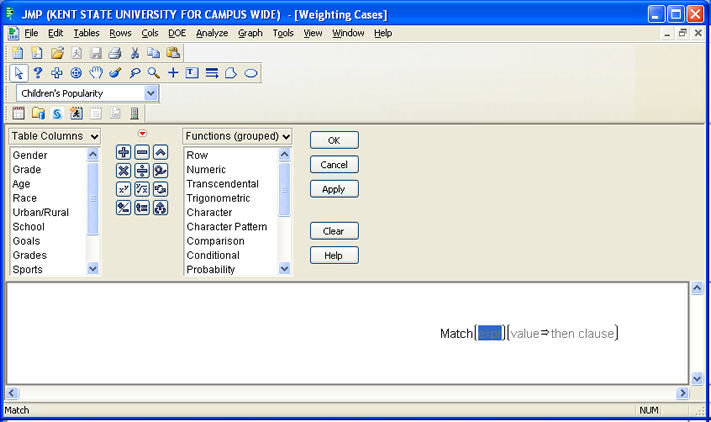Select the Grabber hand tool

(x=96, y=73)
